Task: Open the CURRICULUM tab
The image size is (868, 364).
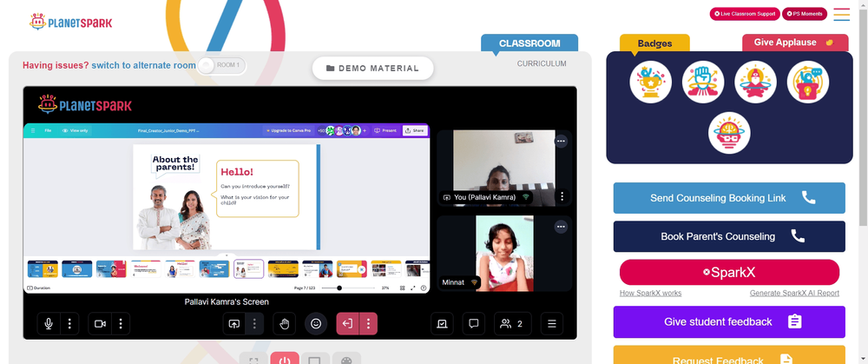Action: (x=542, y=63)
